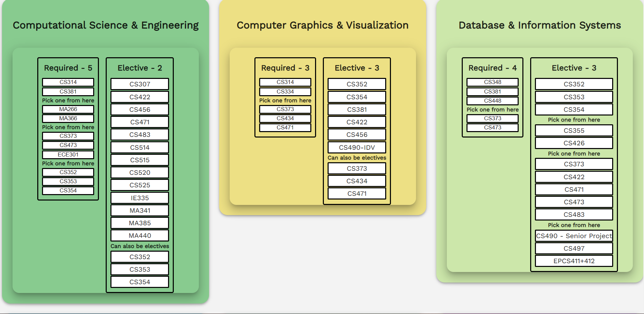Choose MA266 under Computational Science required

click(68, 109)
